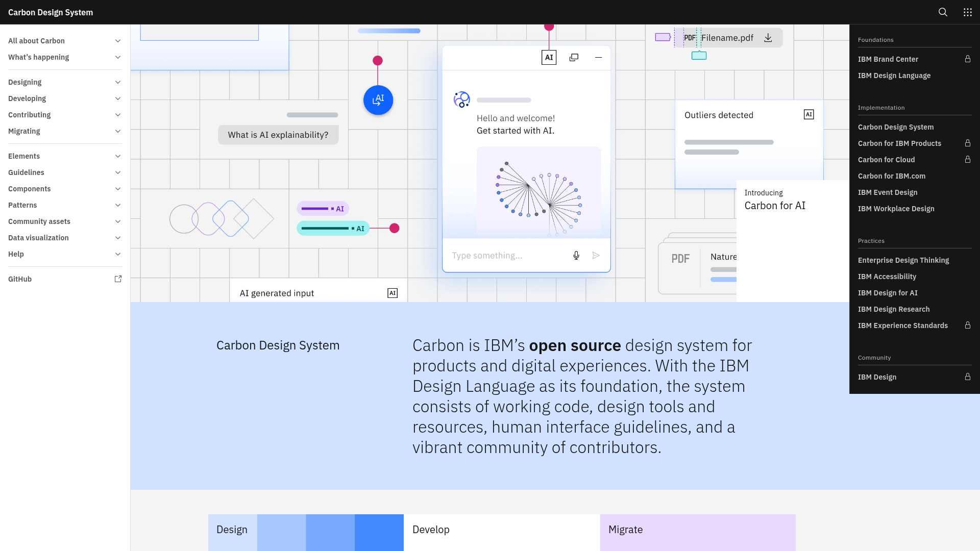The height and width of the screenshot is (551, 980).
Task: Click lock icon beside Carbon for Cloud
Action: (967, 160)
